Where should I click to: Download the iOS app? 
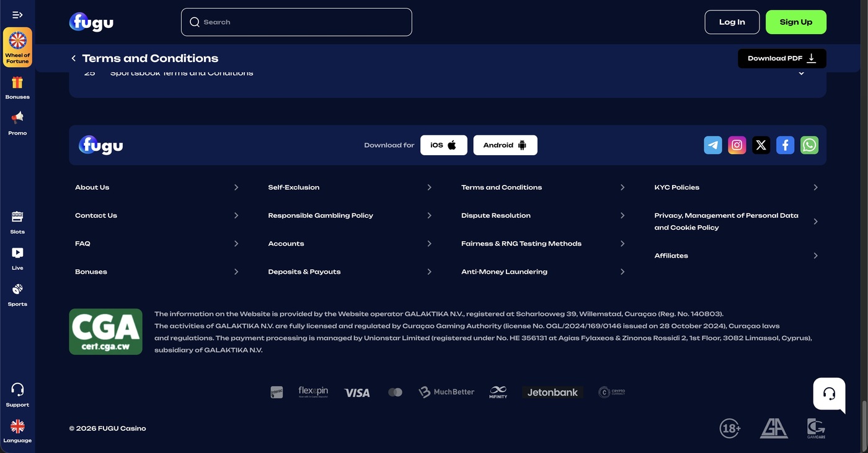click(x=444, y=145)
